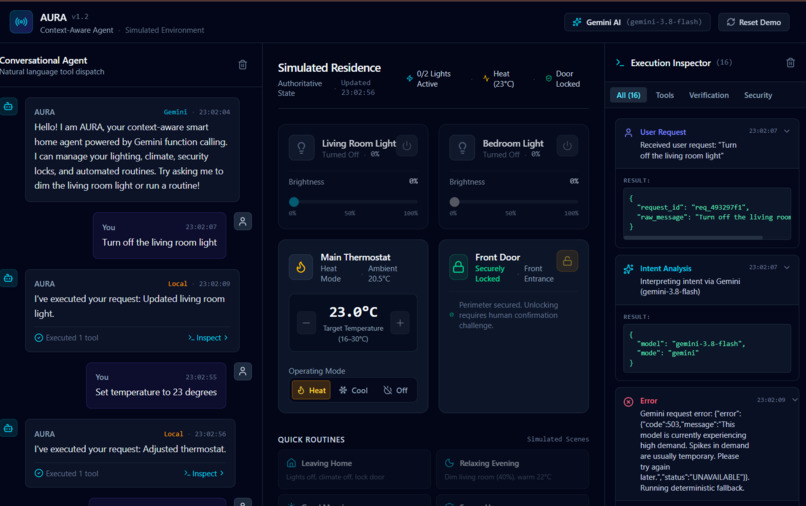Click the Intent Analysis sparkle icon
This screenshot has width=806, height=506.
(628, 269)
